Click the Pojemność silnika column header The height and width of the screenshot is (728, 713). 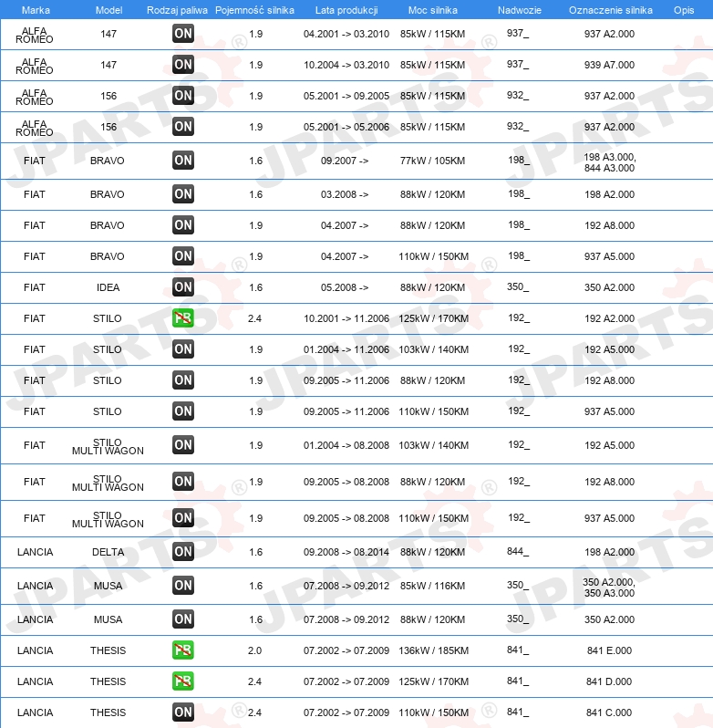click(254, 10)
